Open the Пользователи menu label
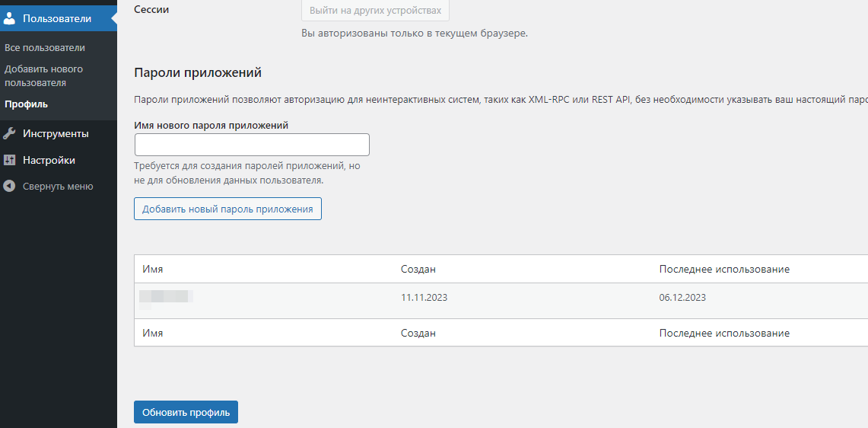868x428 pixels. pos(57,18)
